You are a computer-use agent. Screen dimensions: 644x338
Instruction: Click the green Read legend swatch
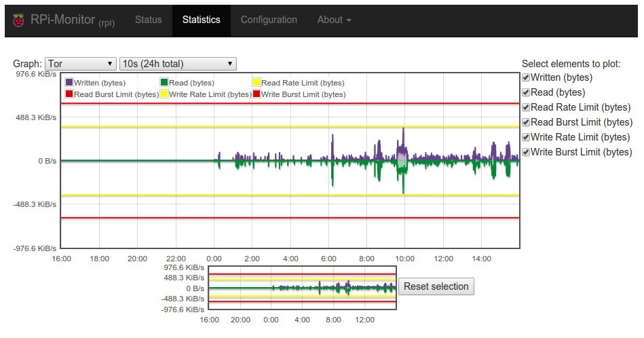(x=164, y=83)
